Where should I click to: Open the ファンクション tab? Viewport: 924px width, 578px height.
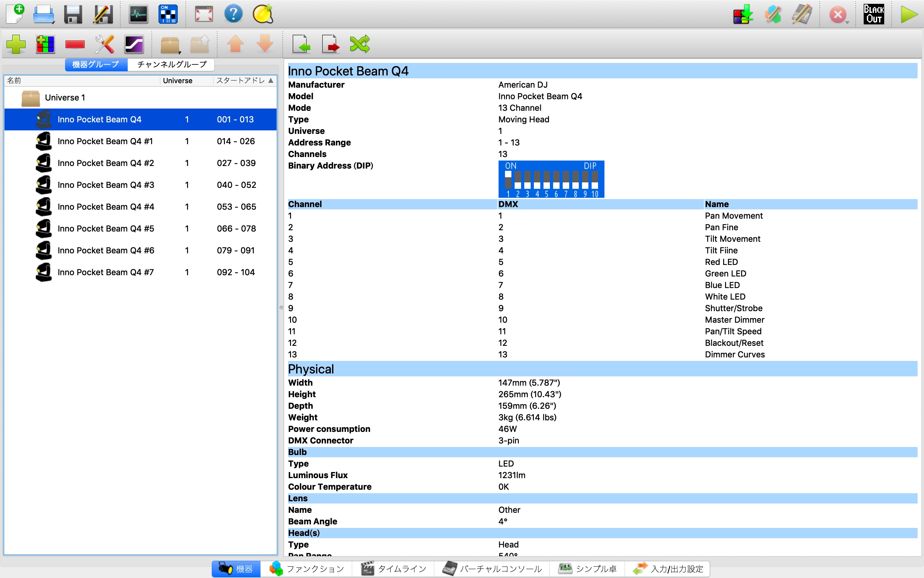(x=307, y=569)
